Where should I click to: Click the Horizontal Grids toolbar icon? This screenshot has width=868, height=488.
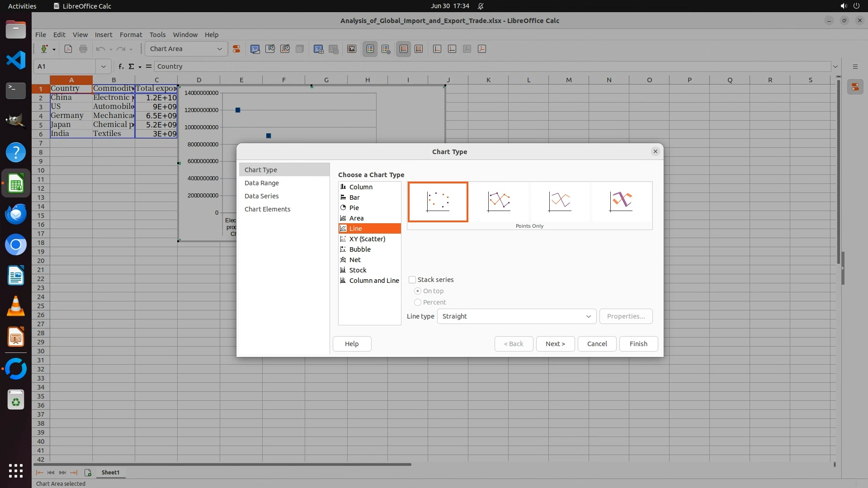click(x=404, y=49)
